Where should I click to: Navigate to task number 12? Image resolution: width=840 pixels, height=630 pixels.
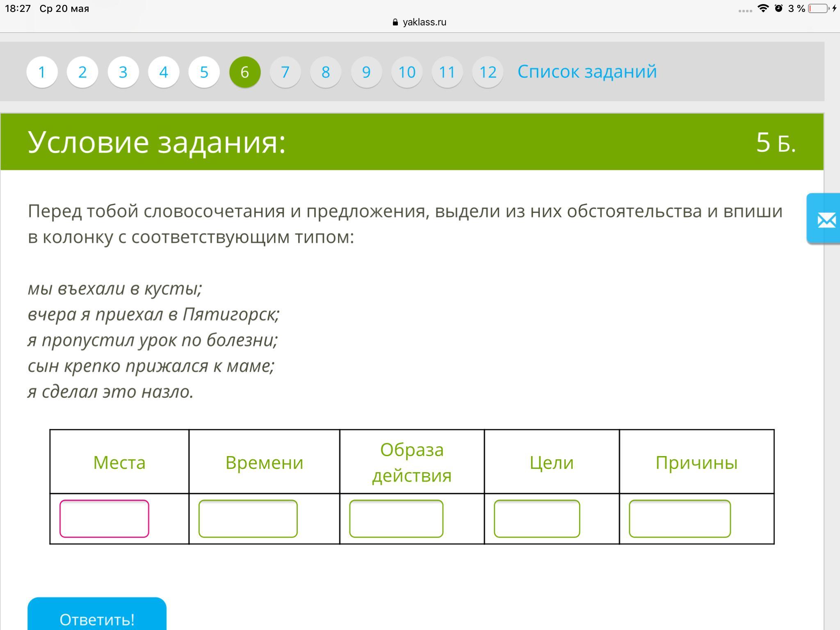click(488, 72)
